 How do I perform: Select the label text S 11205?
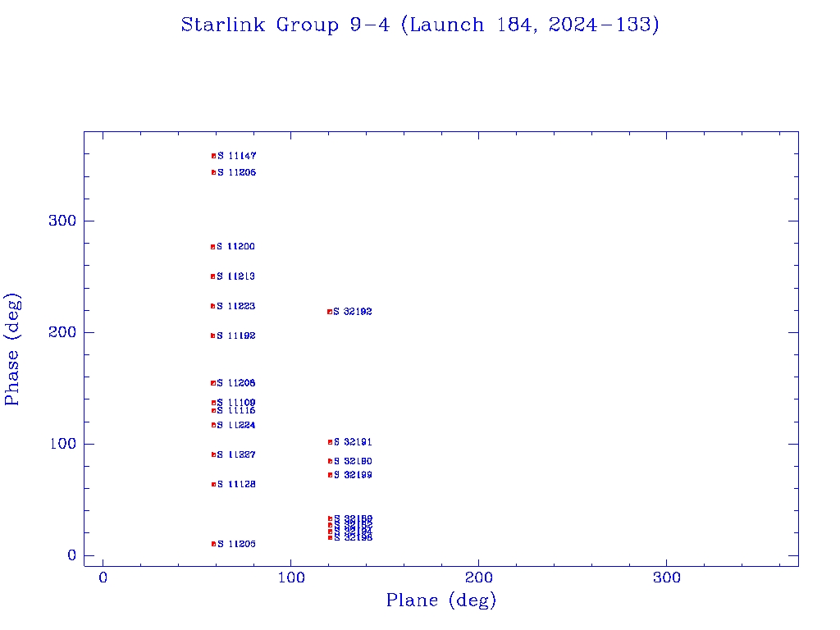click(237, 544)
